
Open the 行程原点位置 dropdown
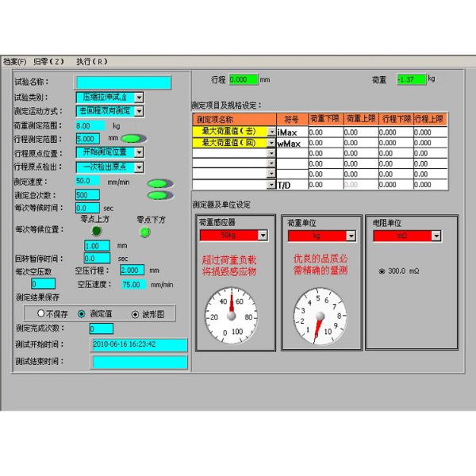click(x=139, y=153)
